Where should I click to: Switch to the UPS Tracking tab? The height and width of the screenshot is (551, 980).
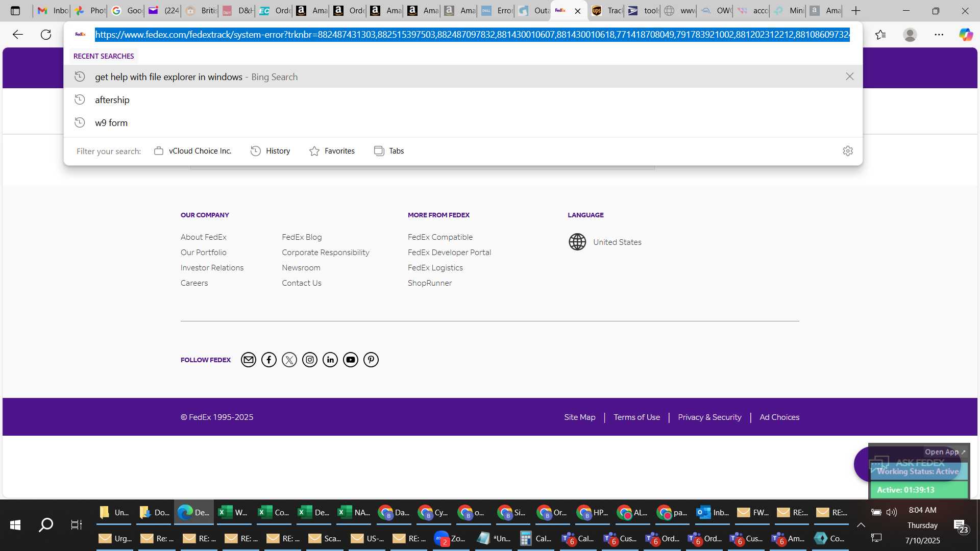[x=607, y=11]
